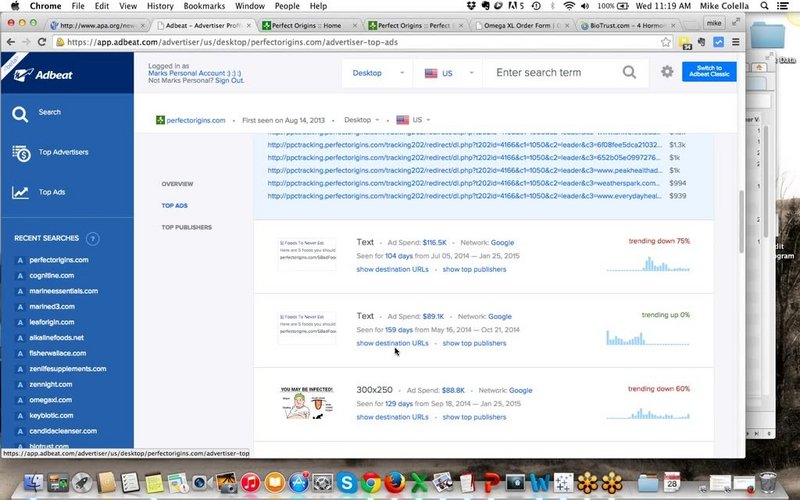Open Google Chrome from the dock
The height and width of the screenshot is (500, 800).
coord(371,482)
